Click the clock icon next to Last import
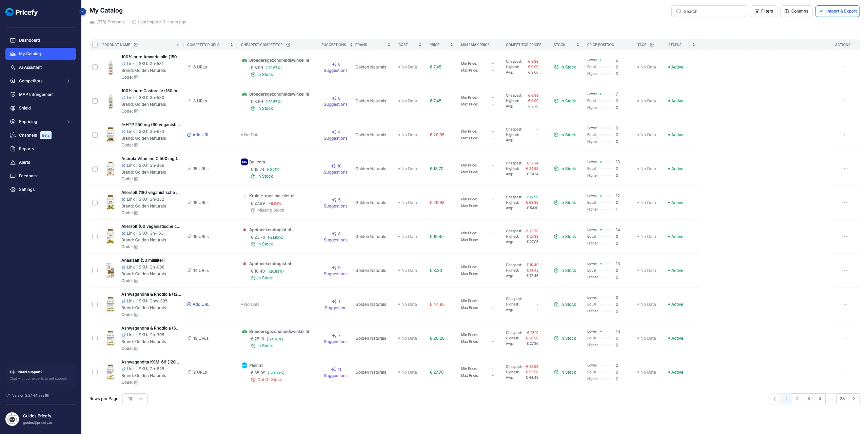The image size is (868, 434). pyautogui.click(x=134, y=22)
